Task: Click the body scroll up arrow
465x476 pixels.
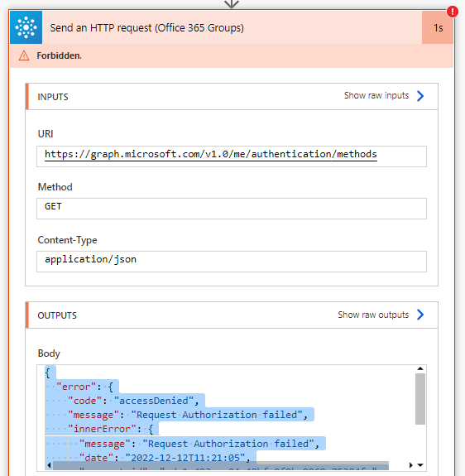Action: [420, 368]
